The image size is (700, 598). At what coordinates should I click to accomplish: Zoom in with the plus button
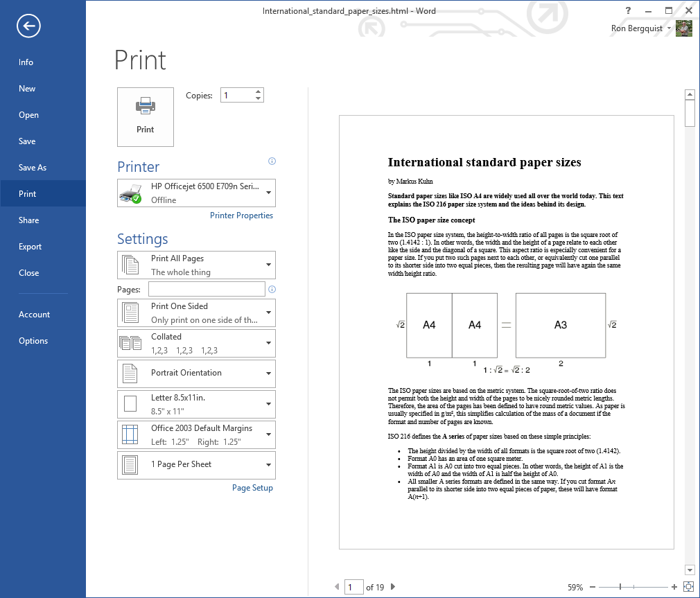(x=674, y=587)
